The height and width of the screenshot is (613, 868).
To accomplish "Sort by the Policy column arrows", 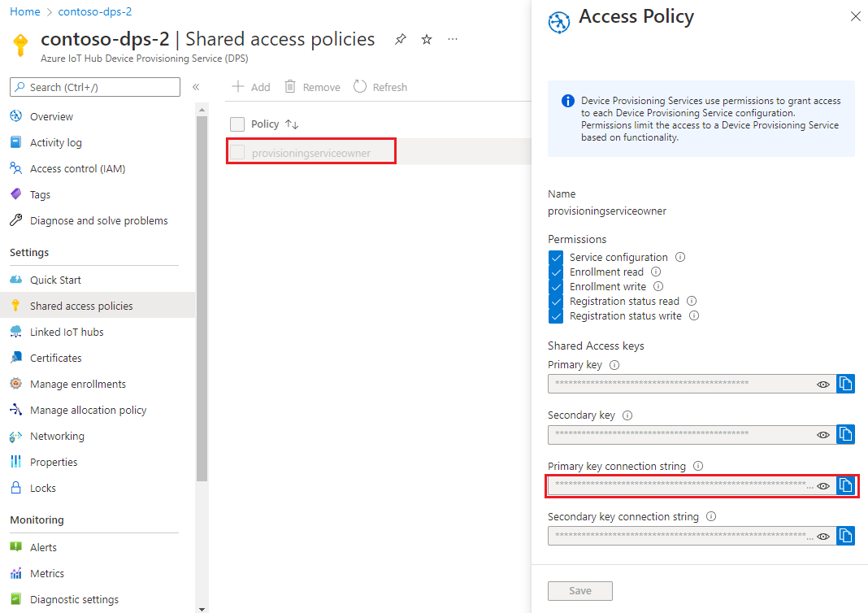I will 292,124.
